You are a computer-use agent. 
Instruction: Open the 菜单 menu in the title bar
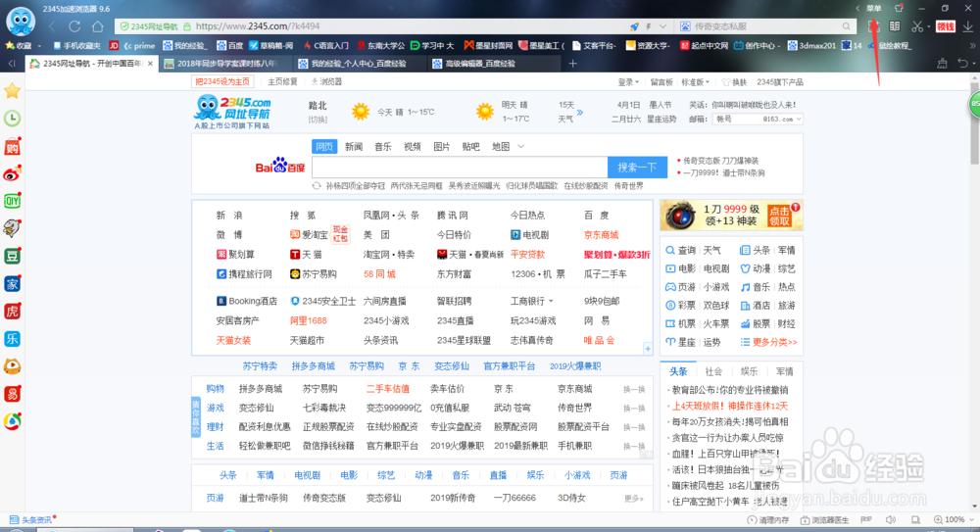click(874, 8)
